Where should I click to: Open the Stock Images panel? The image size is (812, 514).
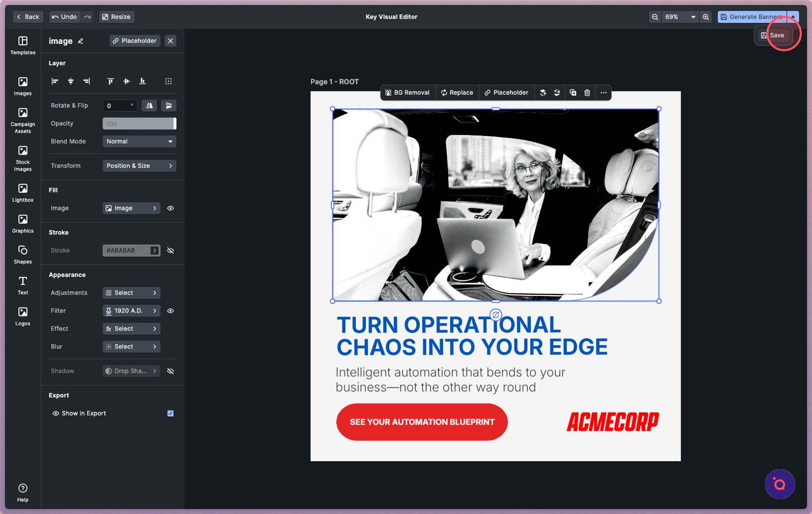(23, 158)
